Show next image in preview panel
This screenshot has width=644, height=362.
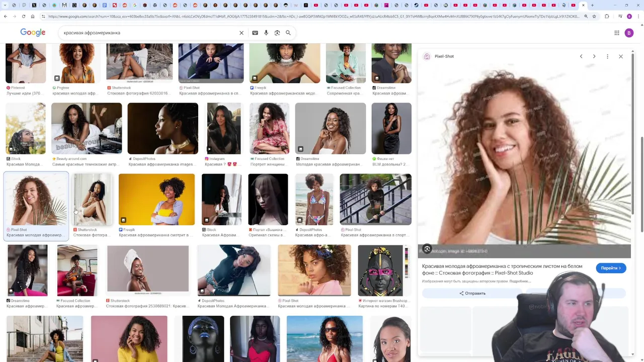594,56
